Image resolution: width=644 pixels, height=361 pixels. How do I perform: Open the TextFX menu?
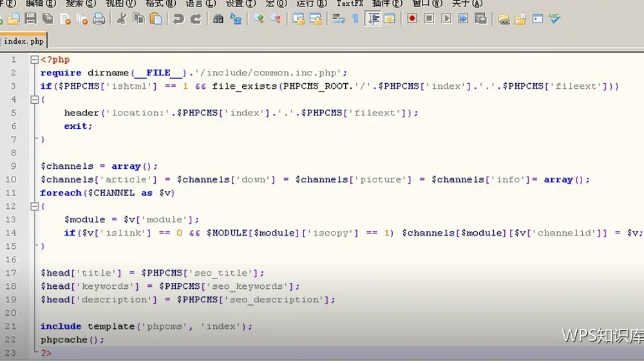click(x=350, y=4)
